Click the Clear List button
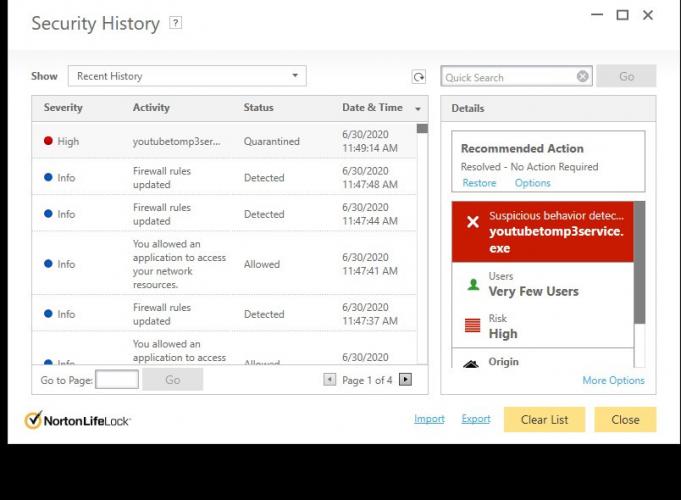681x500 pixels. click(x=544, y=420)
